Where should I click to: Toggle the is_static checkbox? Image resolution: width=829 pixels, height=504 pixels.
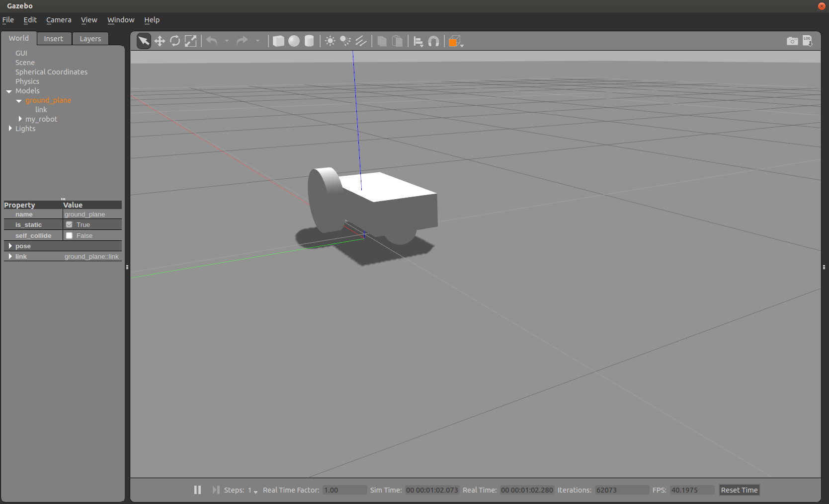[x=70, y=225]
